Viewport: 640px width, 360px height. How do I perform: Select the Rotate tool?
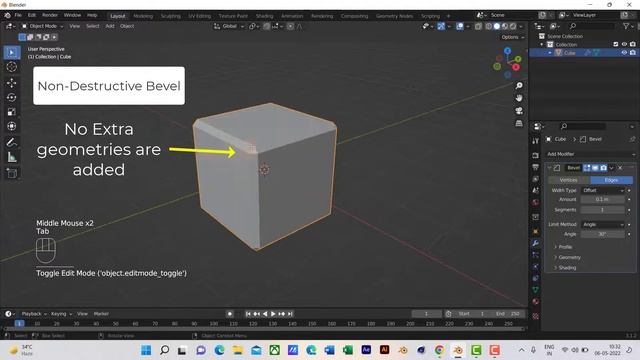12,97
